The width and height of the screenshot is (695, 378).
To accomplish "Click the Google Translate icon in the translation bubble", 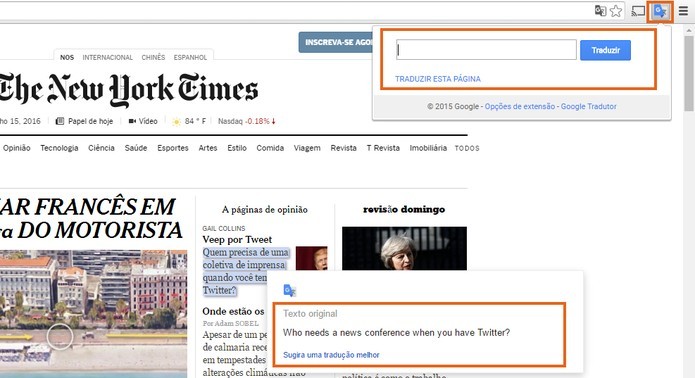I will tap(289, 290).
